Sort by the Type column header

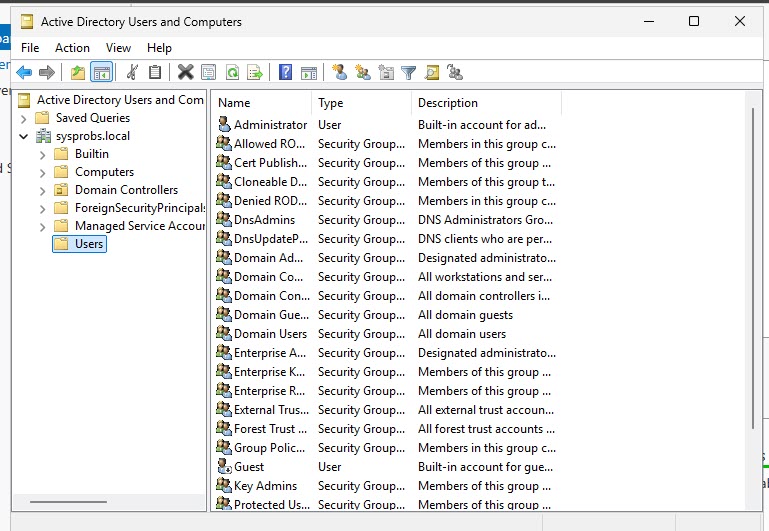click(361, 103)
